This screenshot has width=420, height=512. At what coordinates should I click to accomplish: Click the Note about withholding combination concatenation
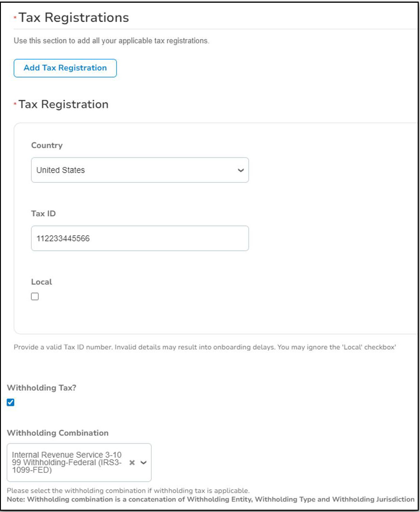click(210, 499)
